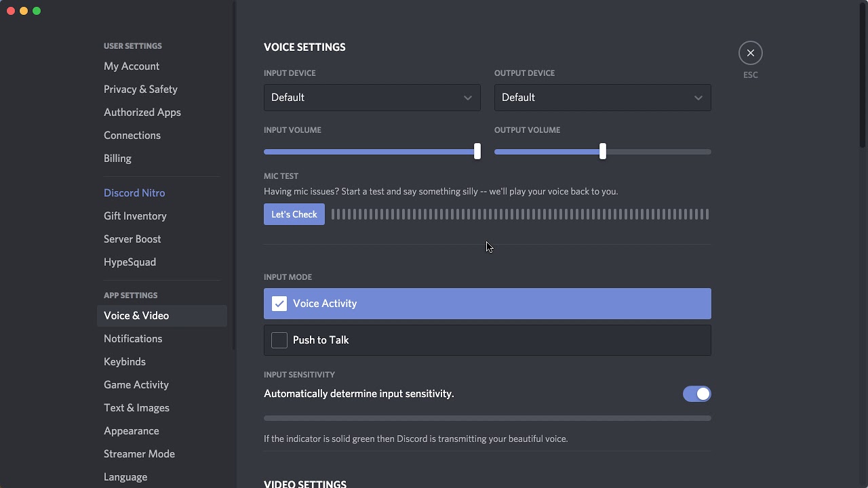Click the green macOS zoom button
Screen dimensions: 868x488
pos(37,11)
